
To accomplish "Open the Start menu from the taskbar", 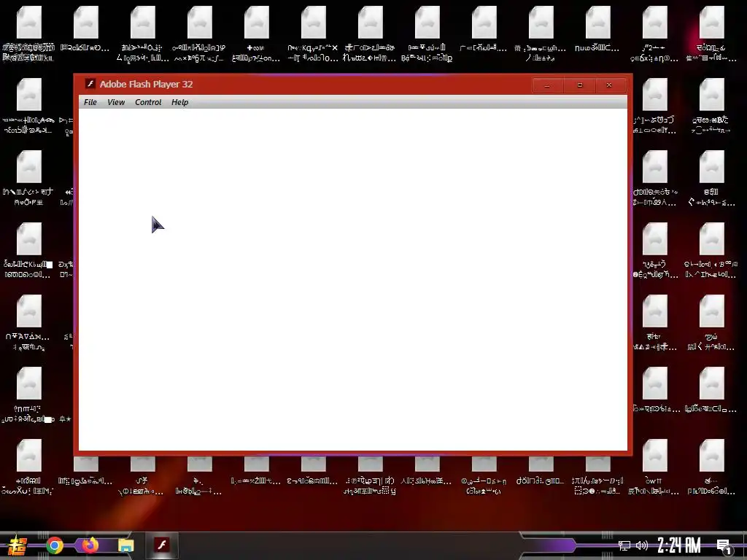I will [18, 545].
